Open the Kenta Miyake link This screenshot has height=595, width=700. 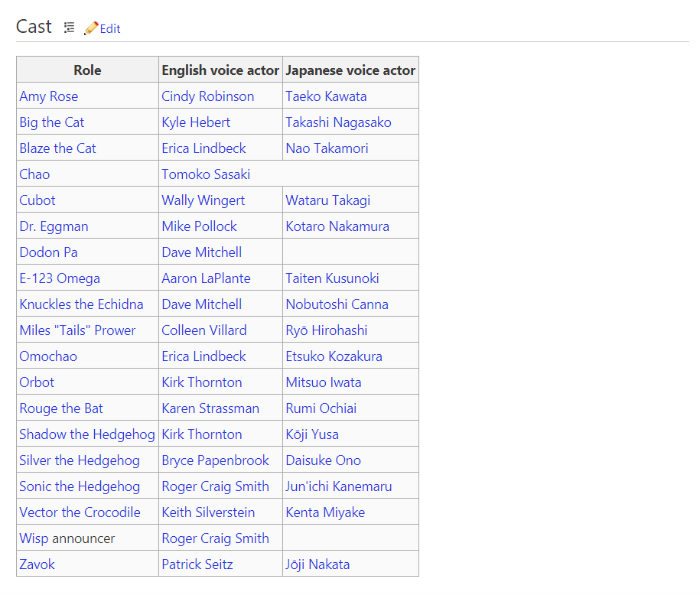click(325, 512)
